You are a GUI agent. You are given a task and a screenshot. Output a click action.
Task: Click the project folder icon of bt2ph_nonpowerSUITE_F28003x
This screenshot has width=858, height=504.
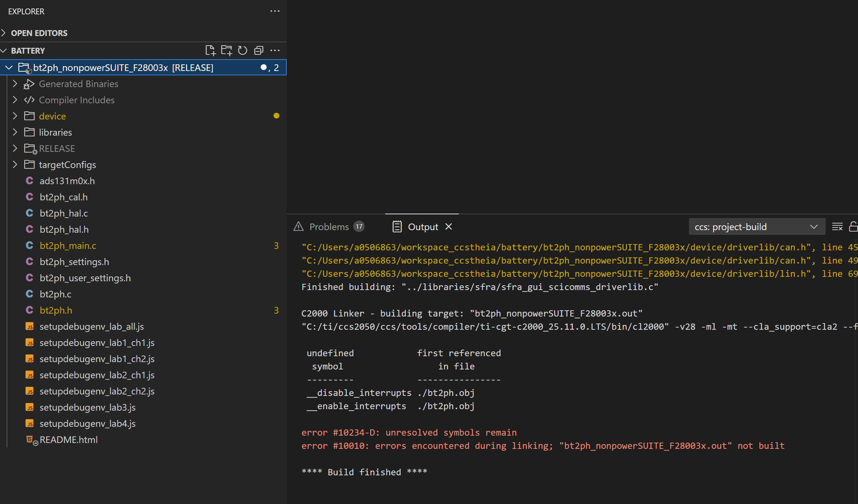tap(25, 68)
